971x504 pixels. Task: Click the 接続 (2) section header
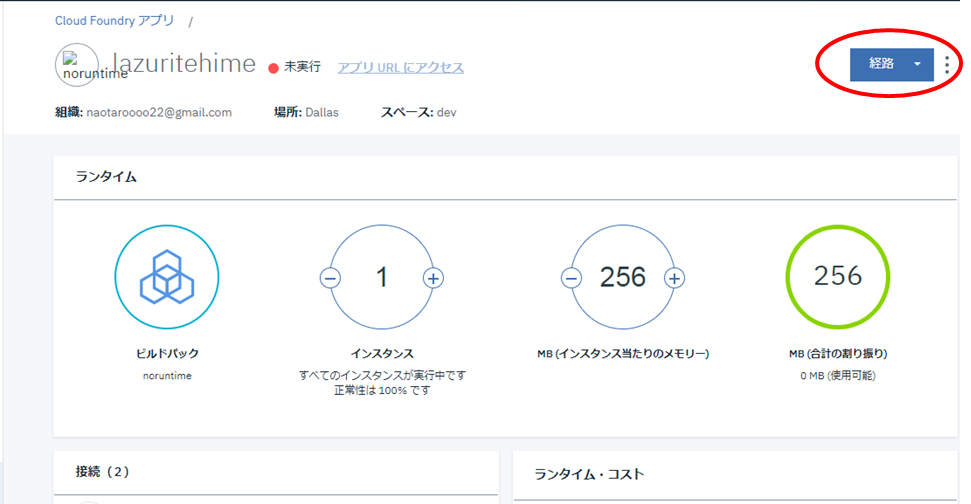pyautogui.click(x=103, y=472)
